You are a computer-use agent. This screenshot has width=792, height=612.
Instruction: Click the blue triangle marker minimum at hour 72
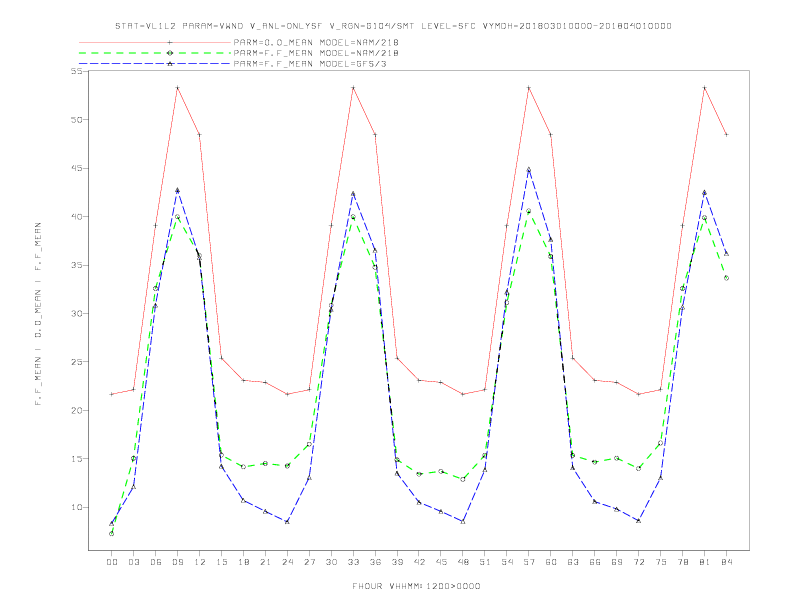(x=638, y=521)
